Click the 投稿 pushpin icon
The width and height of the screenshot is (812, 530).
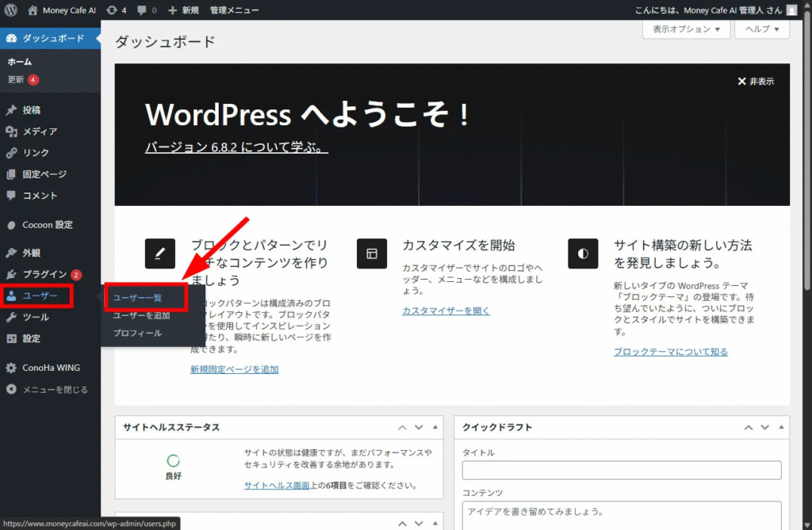[11, 110]
